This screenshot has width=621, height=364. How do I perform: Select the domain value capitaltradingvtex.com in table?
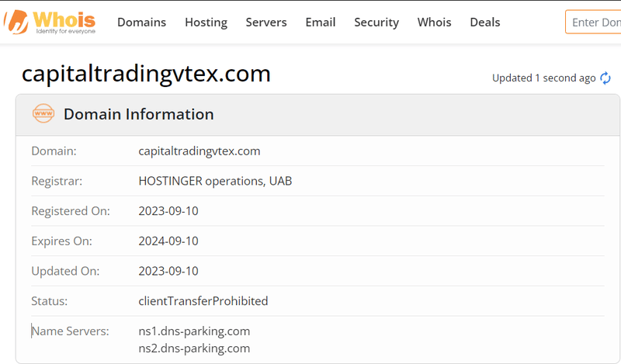[x=199, y=151]
